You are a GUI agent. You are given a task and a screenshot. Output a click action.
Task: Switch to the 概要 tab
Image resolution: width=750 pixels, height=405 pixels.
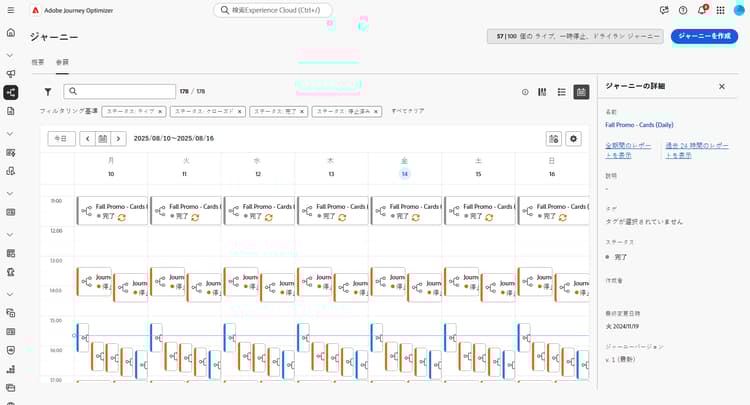point(38,62)
